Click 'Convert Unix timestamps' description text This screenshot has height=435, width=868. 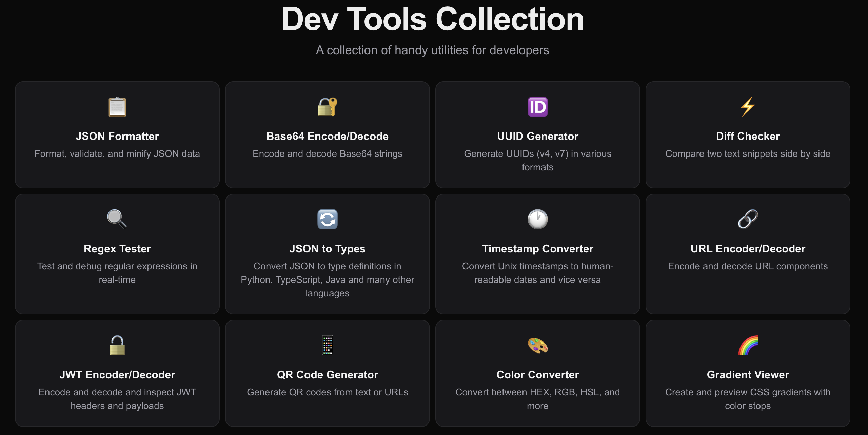[x=538, y=273]
